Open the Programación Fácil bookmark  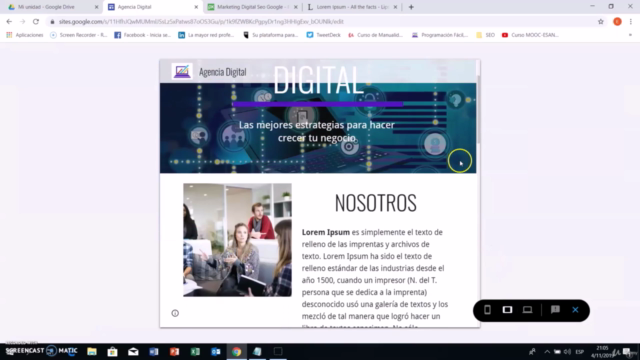[439, 35]
